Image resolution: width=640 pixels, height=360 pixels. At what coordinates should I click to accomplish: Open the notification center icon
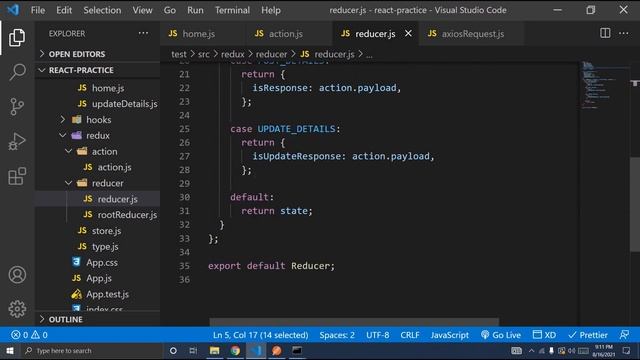627,351
